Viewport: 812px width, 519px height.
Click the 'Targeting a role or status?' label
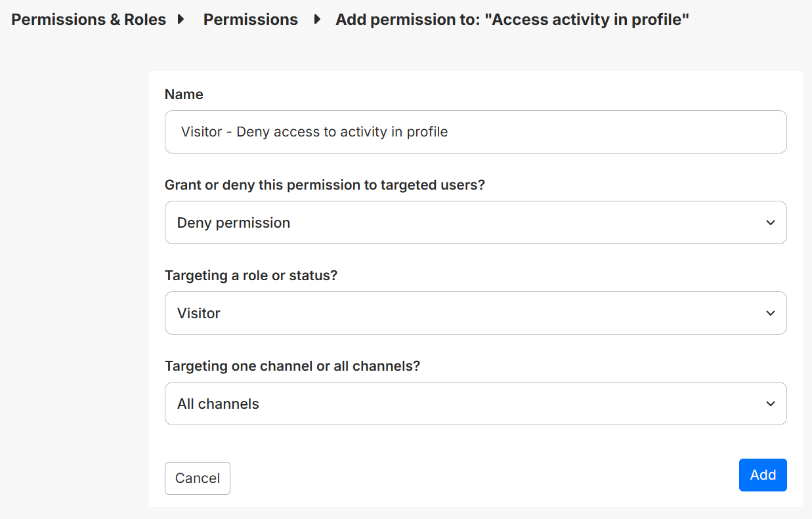(x=251, y=276)
